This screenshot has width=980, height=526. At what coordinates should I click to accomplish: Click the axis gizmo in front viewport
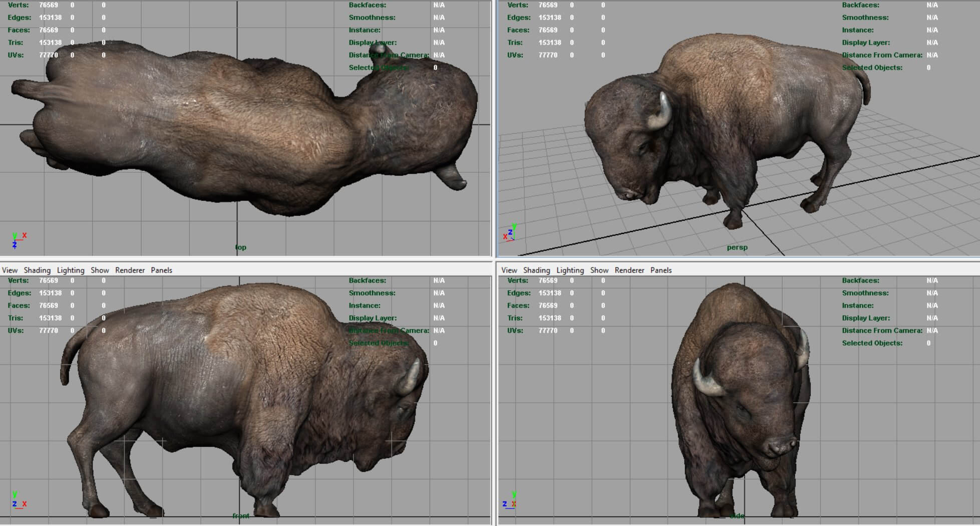pos(18,500)
